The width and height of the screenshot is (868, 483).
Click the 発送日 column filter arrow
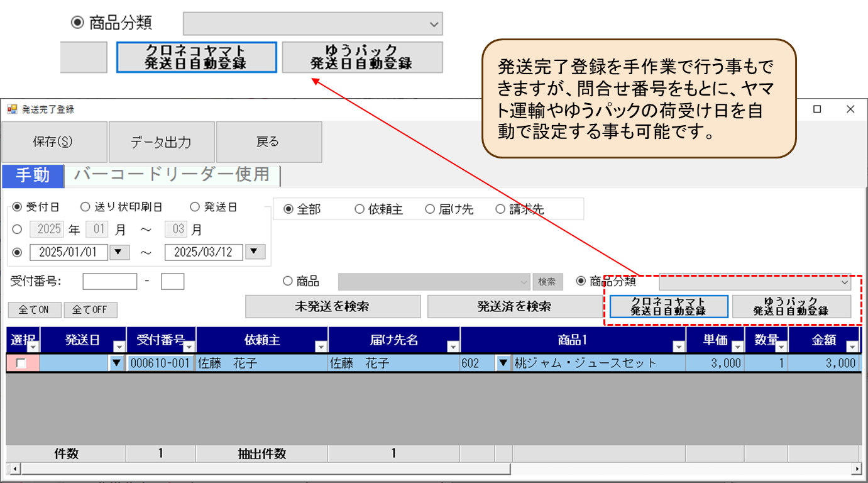tap(119, 347)
